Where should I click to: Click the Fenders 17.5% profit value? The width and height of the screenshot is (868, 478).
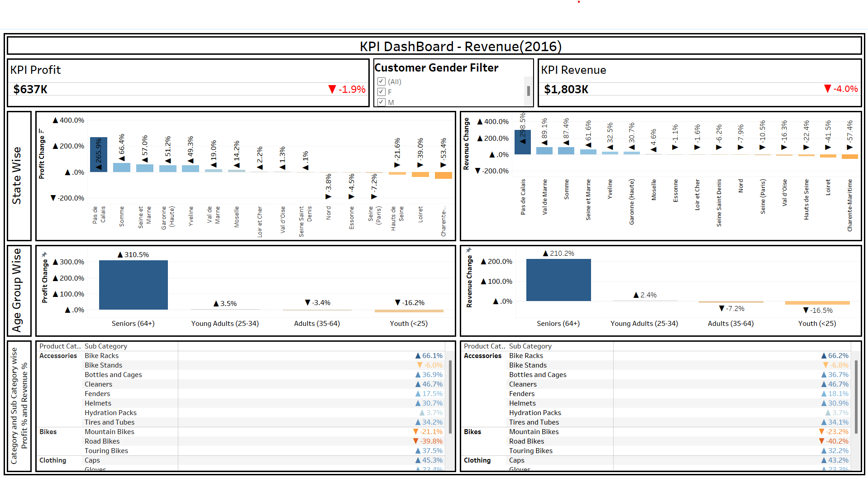pyautogui.click(x=429, y=394)
